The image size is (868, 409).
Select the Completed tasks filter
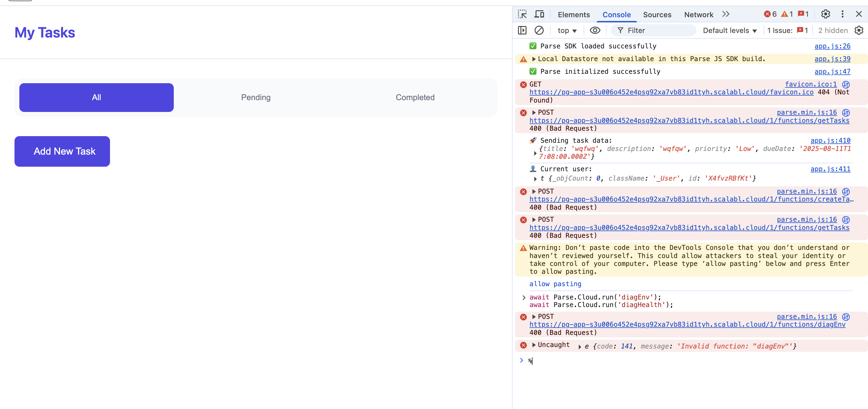[x=415, y=97]
